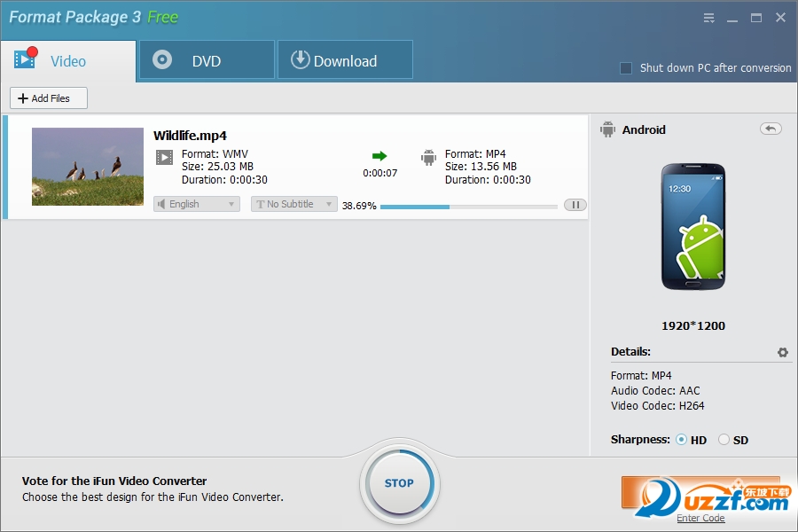Image resolution: width=798 pixels, height=532 pixels.
Task: Switch to the DVD tab
Action: tap(206, 60)
